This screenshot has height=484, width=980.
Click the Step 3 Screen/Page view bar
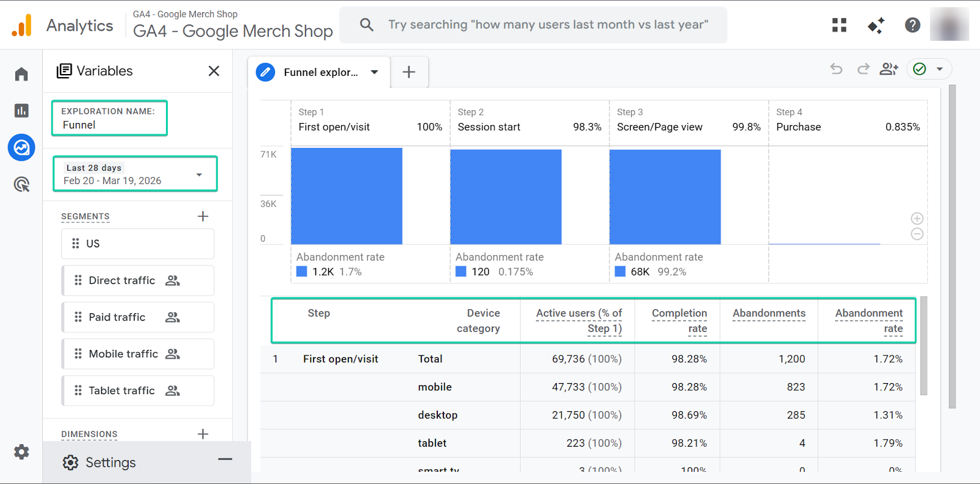(x=665, y=197)
